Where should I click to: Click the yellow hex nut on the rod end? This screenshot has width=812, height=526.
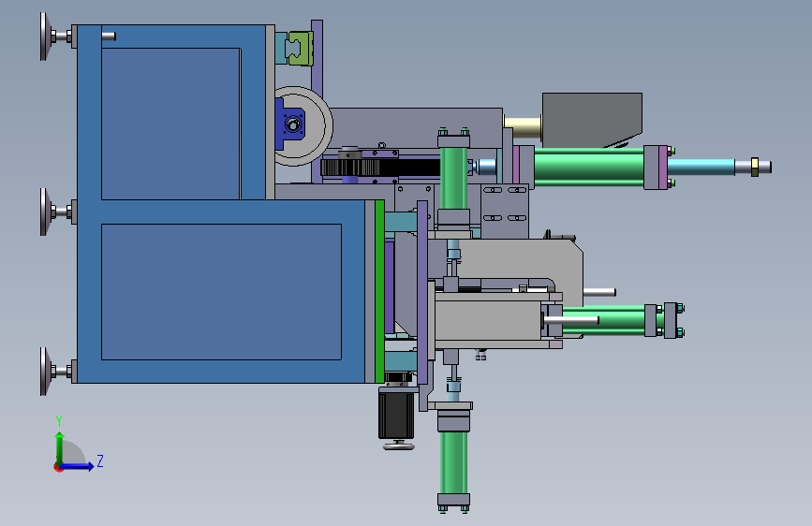[x=755, y=168]
